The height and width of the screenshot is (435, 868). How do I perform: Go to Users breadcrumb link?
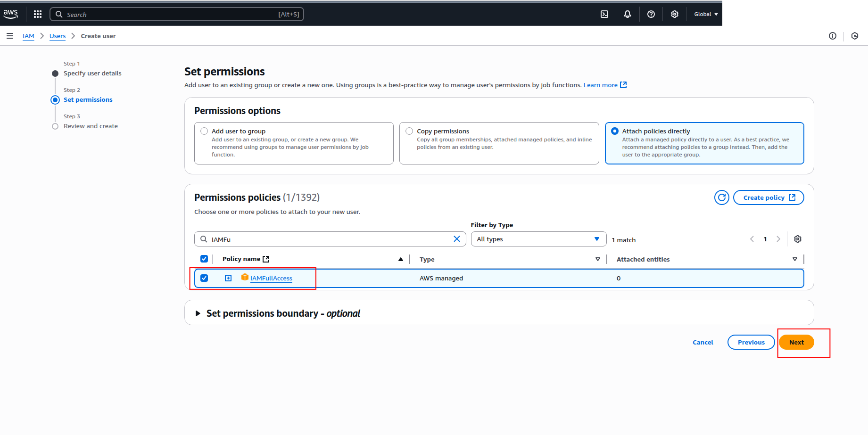[x=58, y=36]
